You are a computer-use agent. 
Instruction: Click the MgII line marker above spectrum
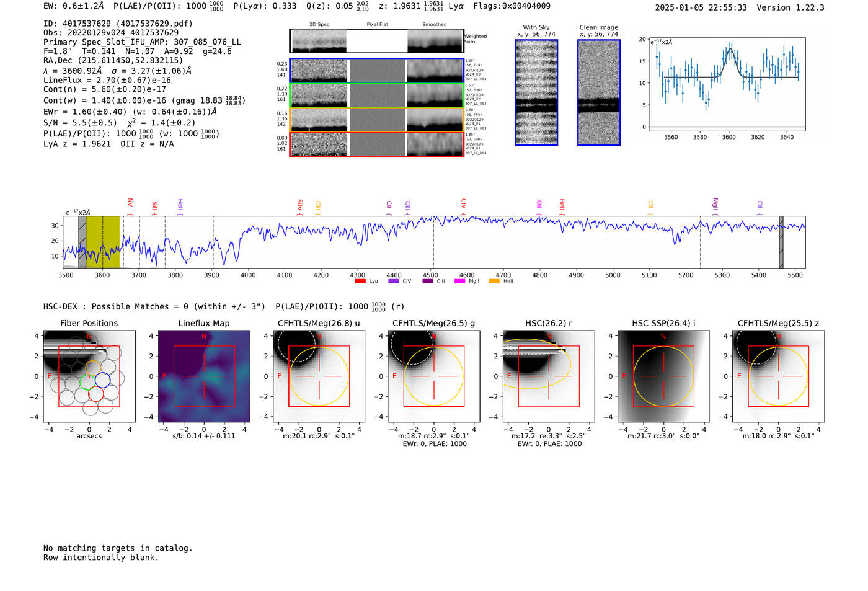point(715,206)
